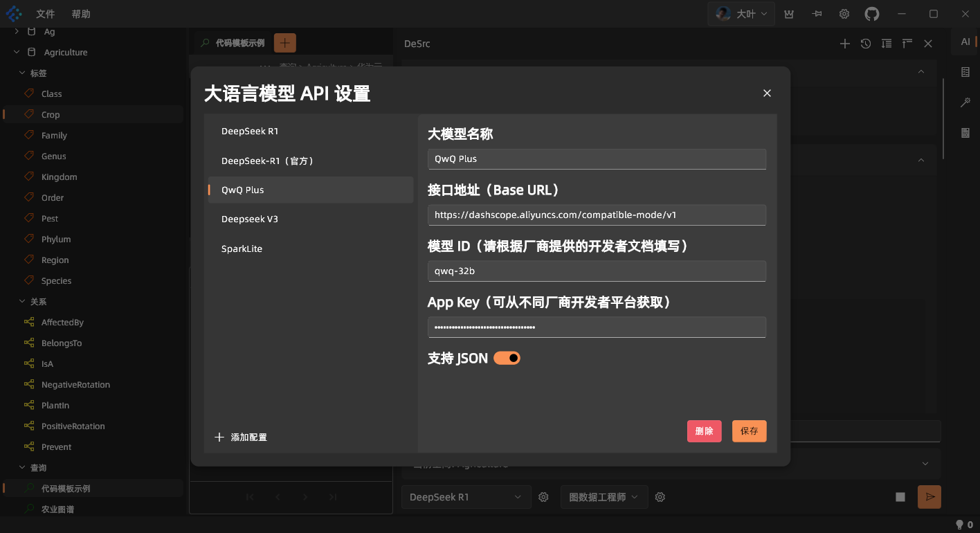Open the AI assistant panel tab
Image resolution: width=980 pixels, height=533 pixels.
coord(965,41)
